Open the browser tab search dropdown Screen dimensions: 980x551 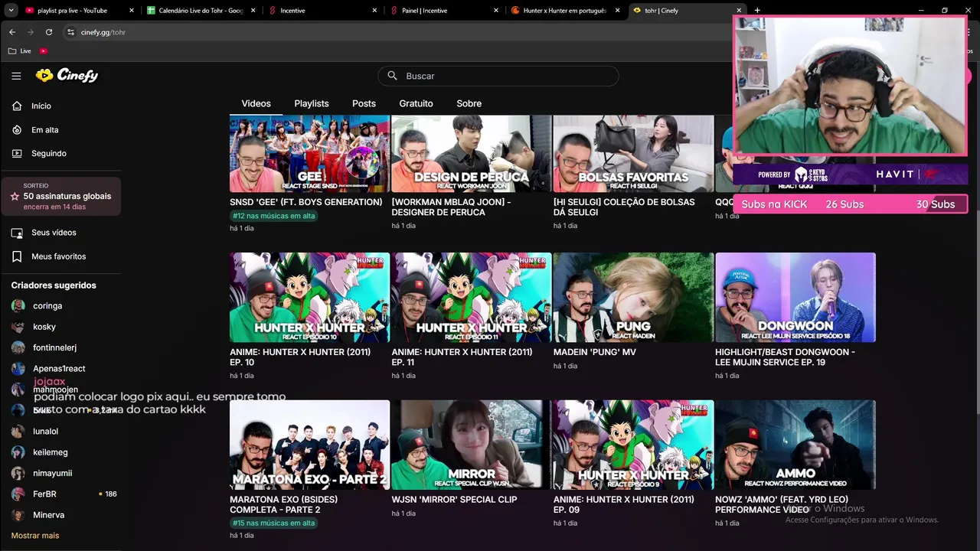pyautogui.click(x=11, y=11)
